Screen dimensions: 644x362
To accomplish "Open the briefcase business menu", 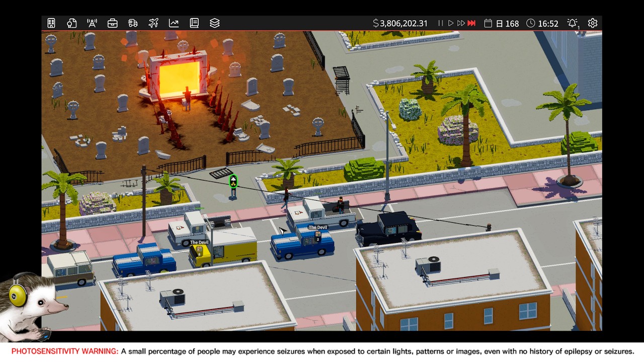I will click(113, 23).
